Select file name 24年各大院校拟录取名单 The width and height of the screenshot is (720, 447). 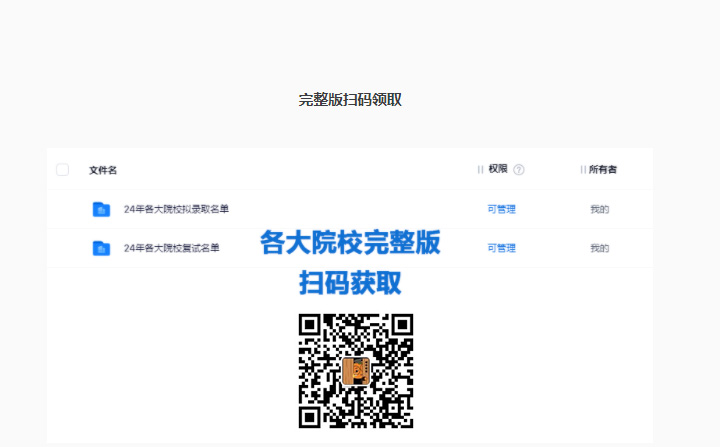(176, 209)
